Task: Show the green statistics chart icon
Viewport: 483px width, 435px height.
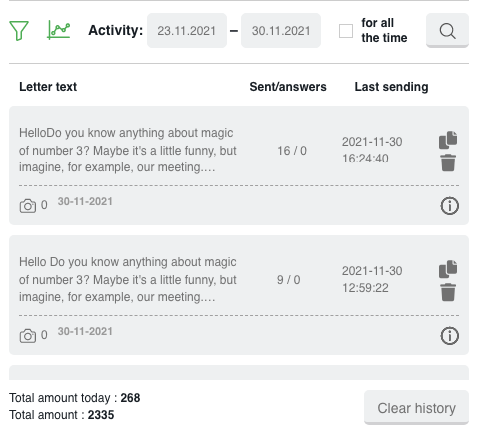Action: 59,30
